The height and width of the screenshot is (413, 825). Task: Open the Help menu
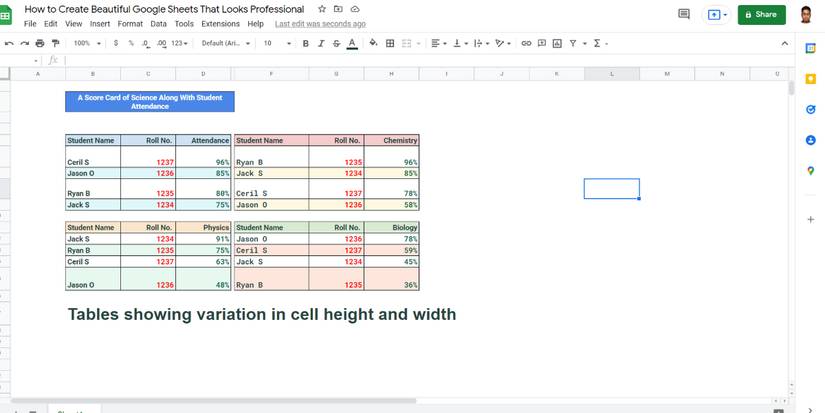255,24
